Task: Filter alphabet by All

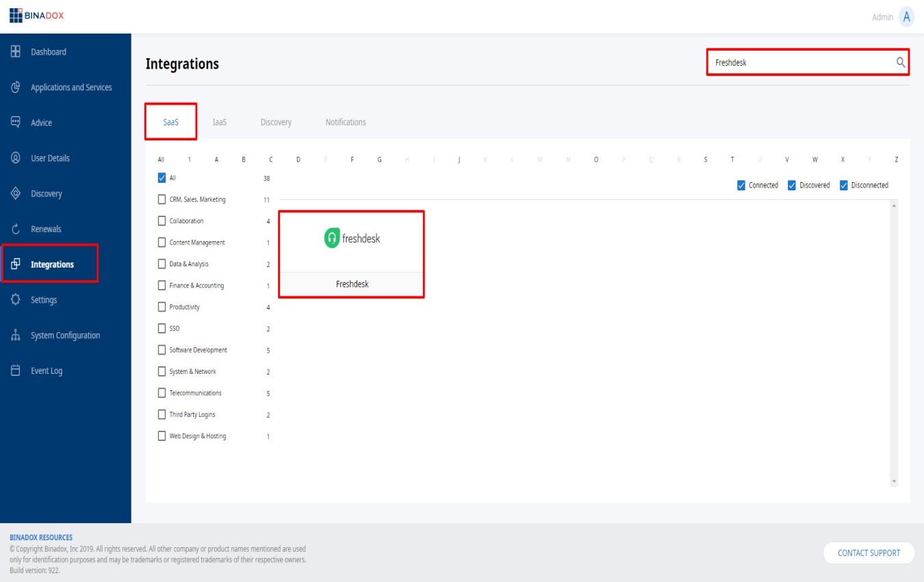Action: (161, 160)
